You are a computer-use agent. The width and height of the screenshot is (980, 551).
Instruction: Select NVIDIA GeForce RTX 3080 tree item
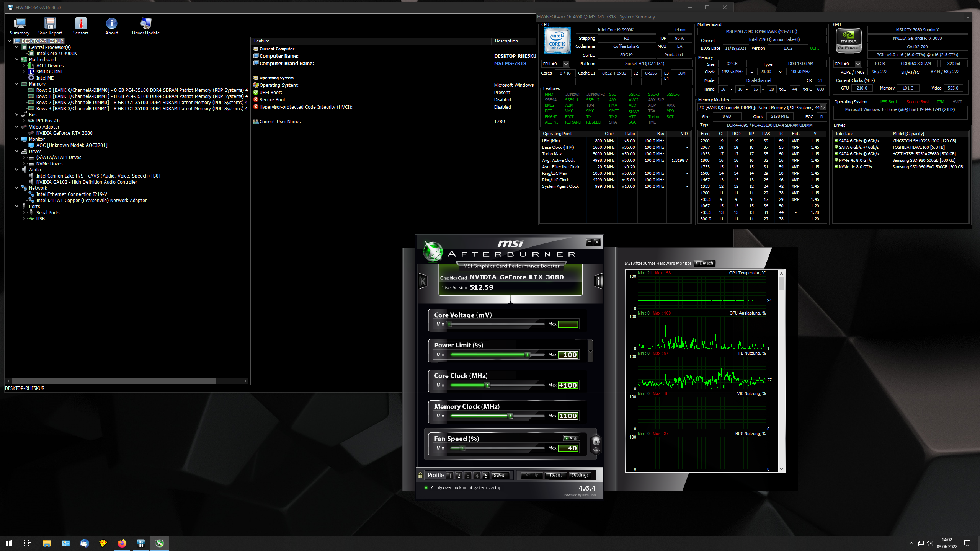click(64, 133)
